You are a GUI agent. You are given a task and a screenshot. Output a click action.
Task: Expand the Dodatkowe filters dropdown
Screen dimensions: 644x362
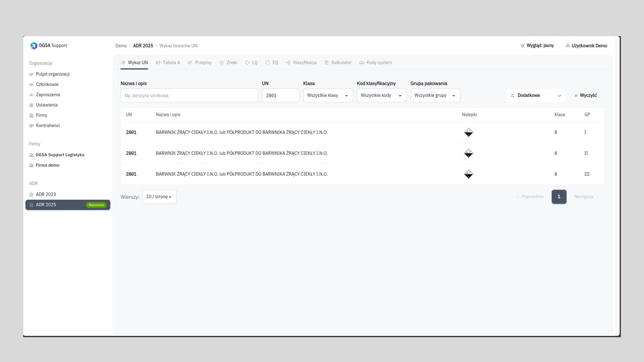536,95
